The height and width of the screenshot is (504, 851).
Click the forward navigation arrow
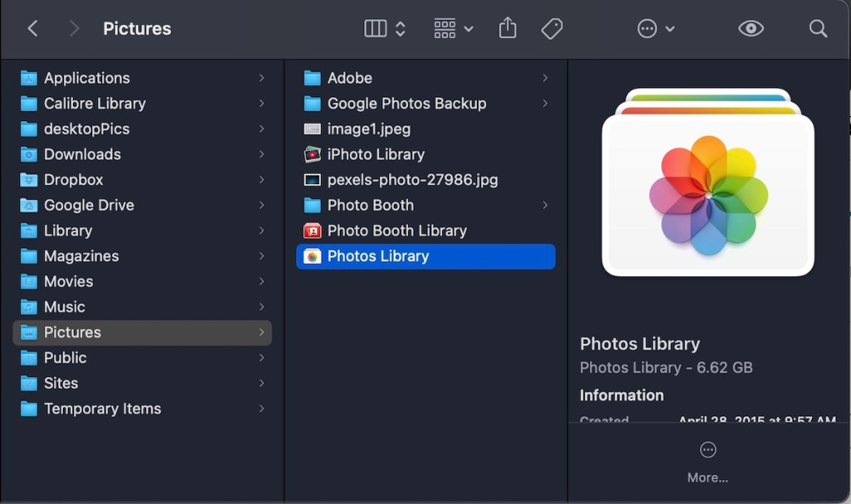[74, 28]
